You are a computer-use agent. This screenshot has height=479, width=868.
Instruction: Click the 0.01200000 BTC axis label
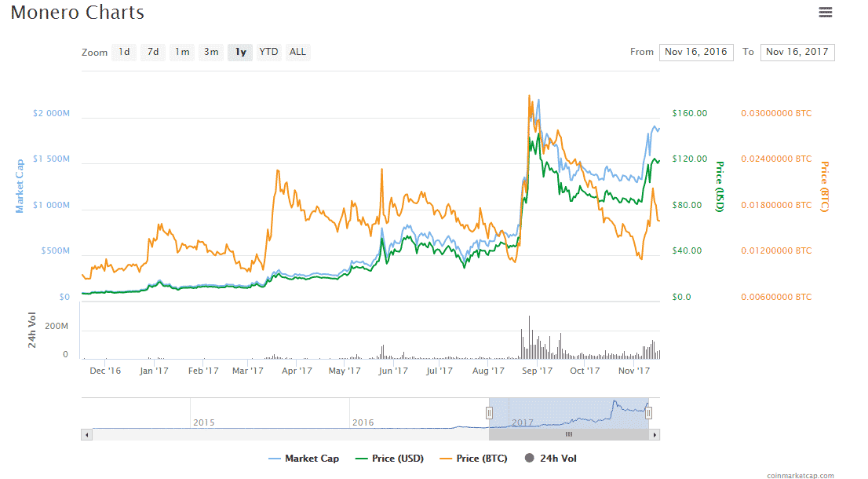[x=777, y=250]
